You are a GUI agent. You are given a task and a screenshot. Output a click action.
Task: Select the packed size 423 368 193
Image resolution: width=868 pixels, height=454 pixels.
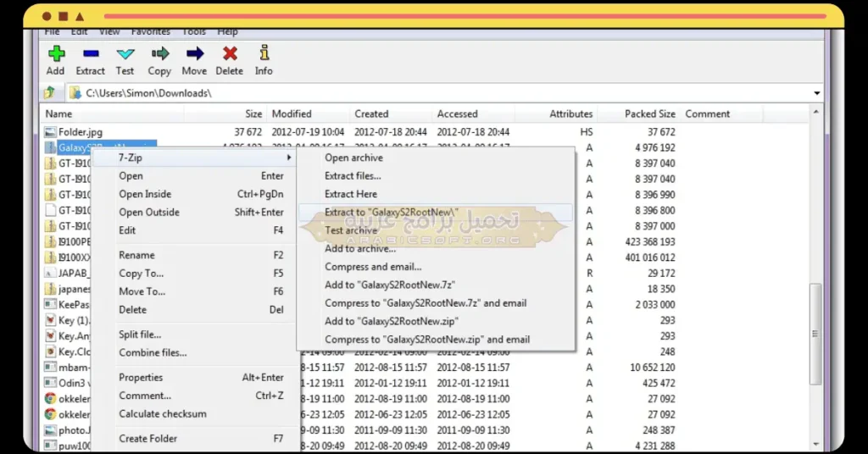[x=650, y=241]
